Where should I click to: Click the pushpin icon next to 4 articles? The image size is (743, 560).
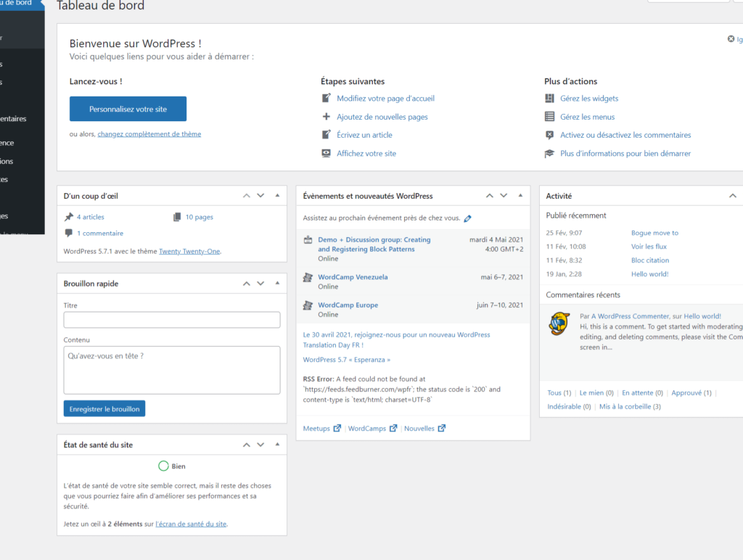pos(69,217)
